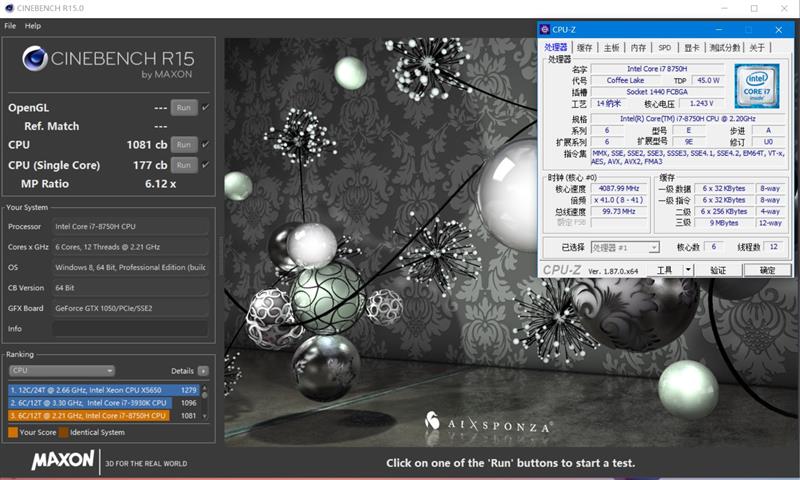The image size is (800, 480).
Task: Click the Intel Core i7 badge in CPU-Z
Action: [757, 86]
